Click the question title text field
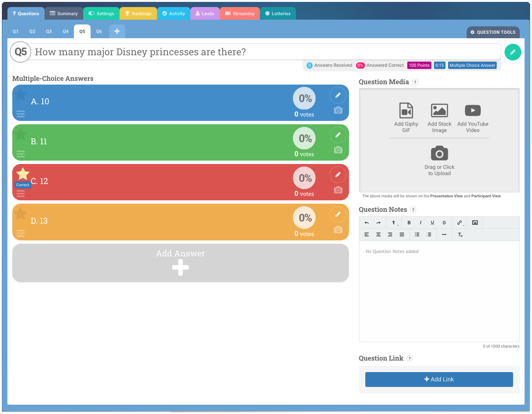Screen dimensions: 532x414 [266, 52]
